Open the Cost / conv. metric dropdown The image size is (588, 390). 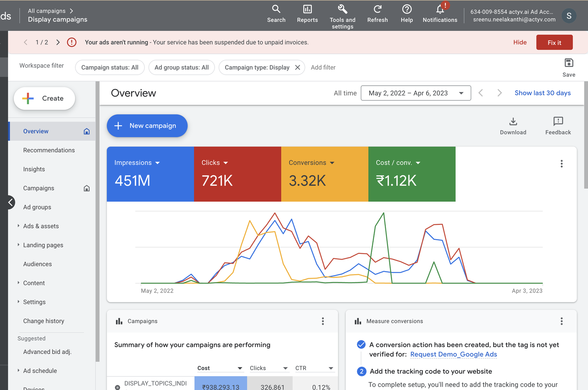point(418,163)
